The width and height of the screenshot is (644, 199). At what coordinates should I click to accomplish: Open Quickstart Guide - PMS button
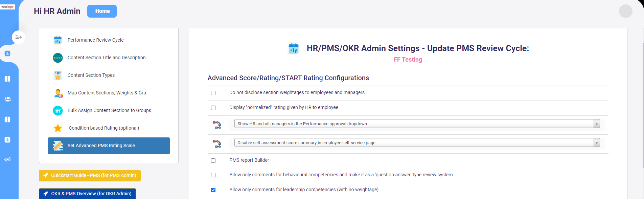tap(90, 176)
